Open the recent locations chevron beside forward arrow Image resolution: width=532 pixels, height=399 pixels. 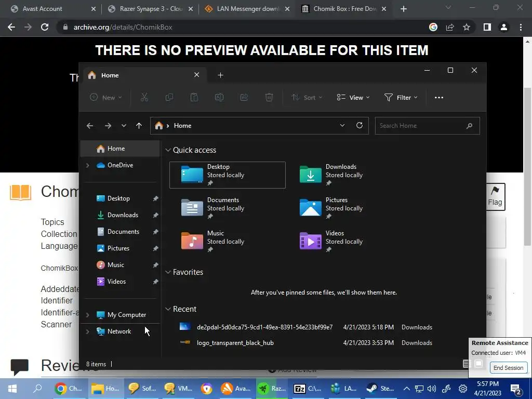(x=124, y=126)
